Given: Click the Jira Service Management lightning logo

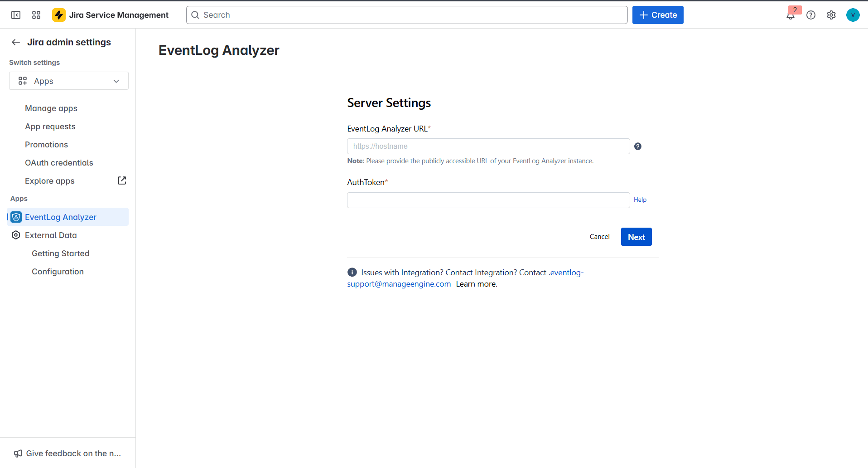Looking at the screenshot, I should point(59,15).
